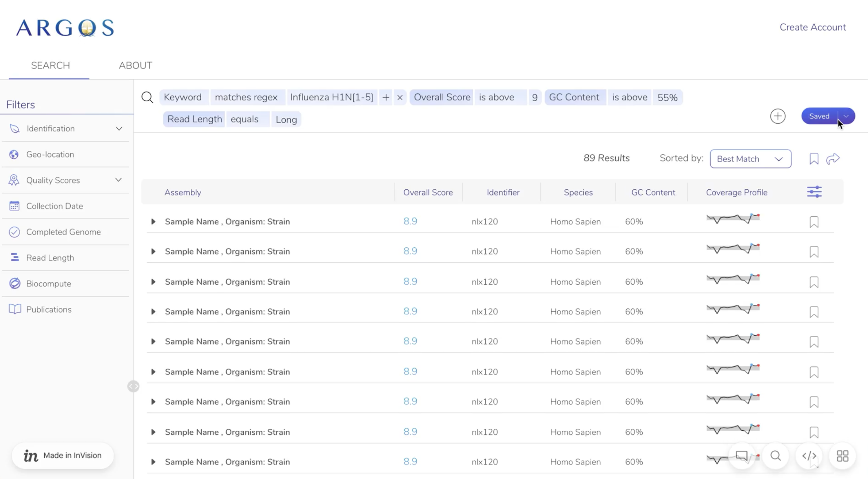Expand the fourth Sample Name result row
Image resolution: width=868 pixels, height=479 pixels.
153,312
